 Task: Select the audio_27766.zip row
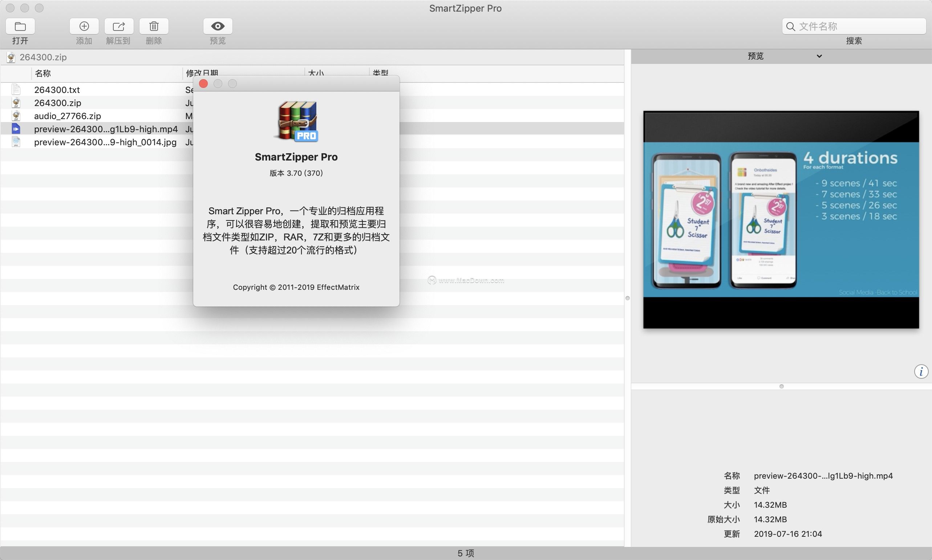coord(312,116)
